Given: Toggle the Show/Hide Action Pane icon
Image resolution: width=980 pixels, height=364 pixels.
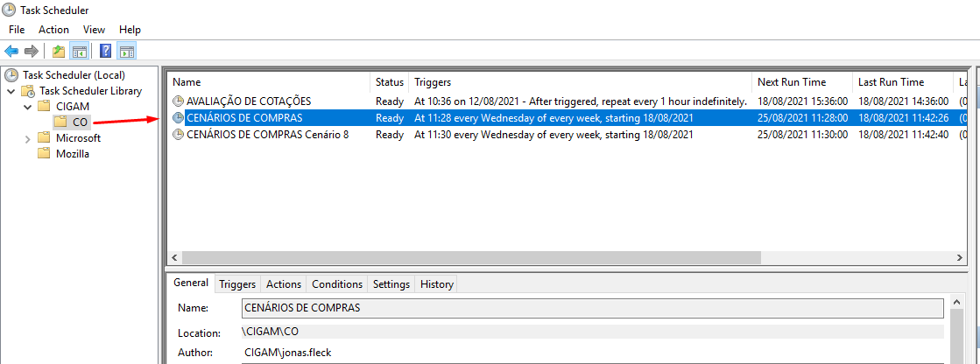Looking at the screenshot, I should tap(126, 51).
